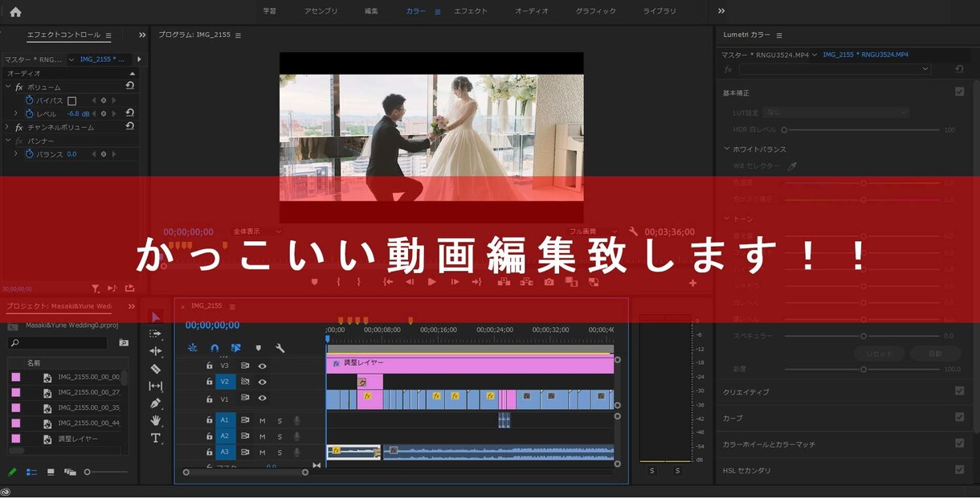Open the Lumetri カラー panel menu
This screenshot has width=980, height=499.
click(x=778, y=35)
